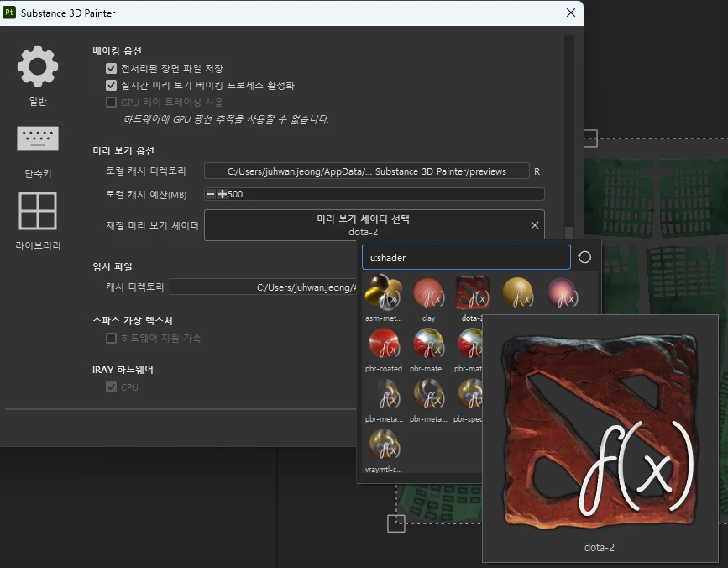The width and height of the screenshot is (728, 568).
Task: Choose the asm-met... shader thumbnail
Action: pyautogui.click(x=384, y=292)
